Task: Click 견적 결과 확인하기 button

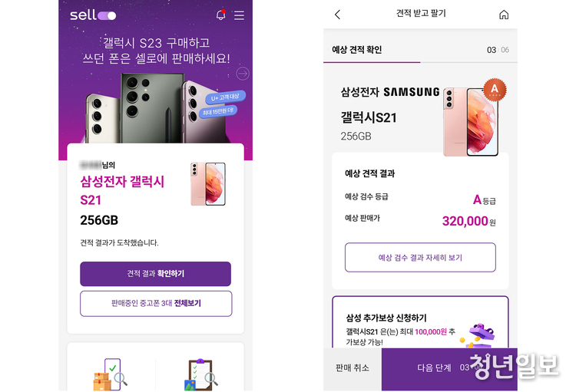Action: (155, 273)
